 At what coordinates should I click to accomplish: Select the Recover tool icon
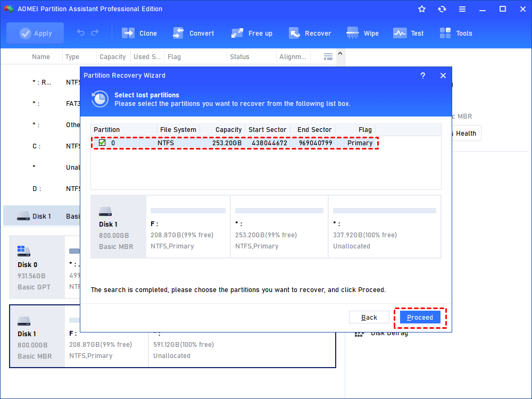point(294,33)
